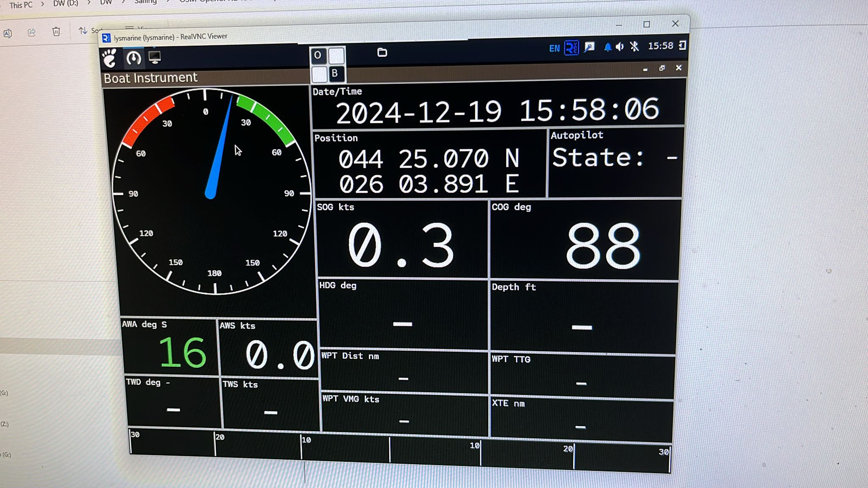
Task: Click the AWA deg S value 16
Action: click(182, 353)
